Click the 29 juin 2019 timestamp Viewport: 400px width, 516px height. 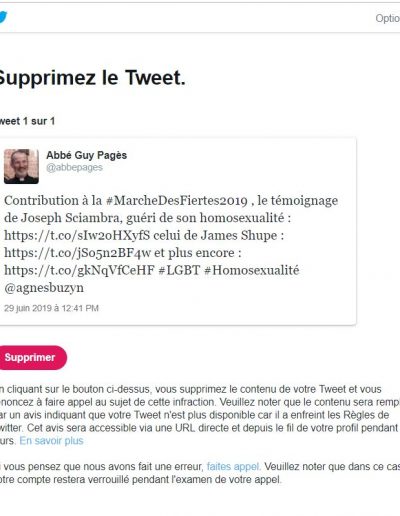click(x=51, y=308)
